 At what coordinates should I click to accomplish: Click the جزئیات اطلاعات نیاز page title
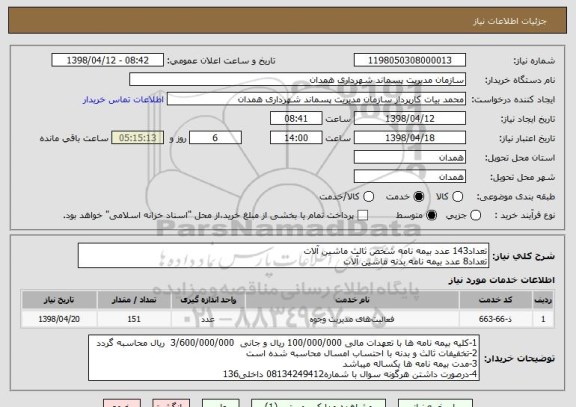tap(510, 21)
